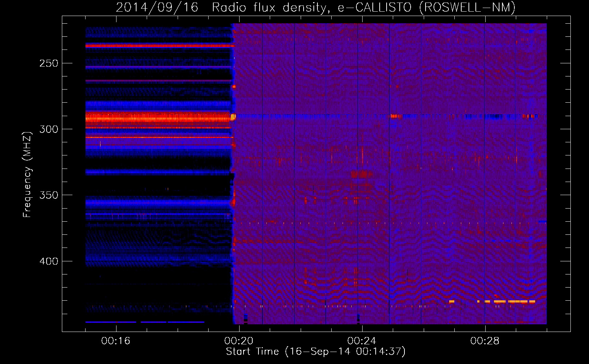Click the Start Time axis caption
589x364 pixels.
[316, 352]
